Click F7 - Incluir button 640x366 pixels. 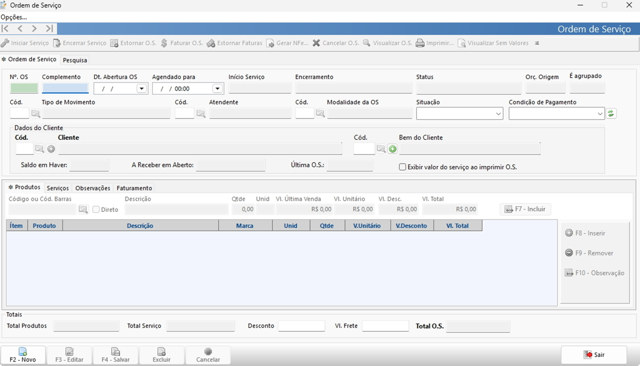pos(525,209)
